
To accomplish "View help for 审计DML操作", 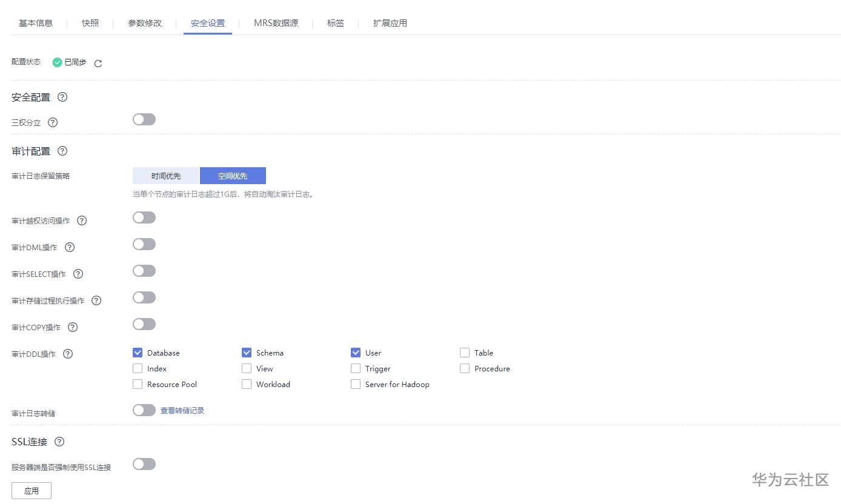I will coord(69,247).
